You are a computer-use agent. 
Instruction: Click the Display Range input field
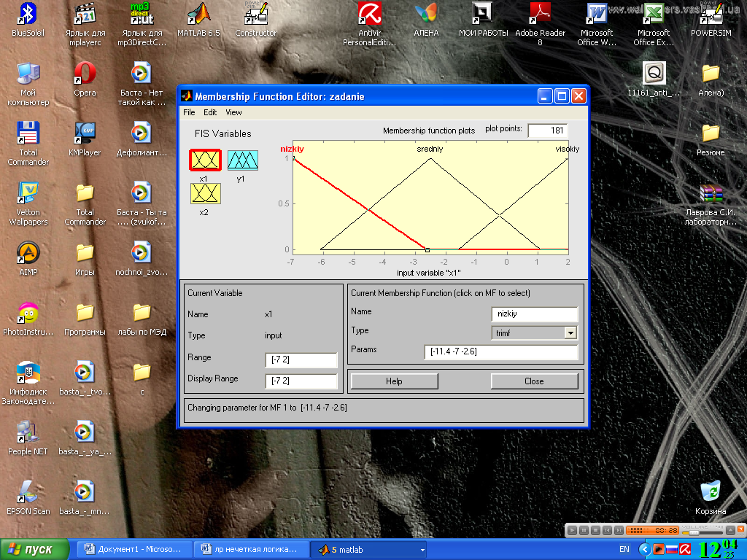coord(301,381)
